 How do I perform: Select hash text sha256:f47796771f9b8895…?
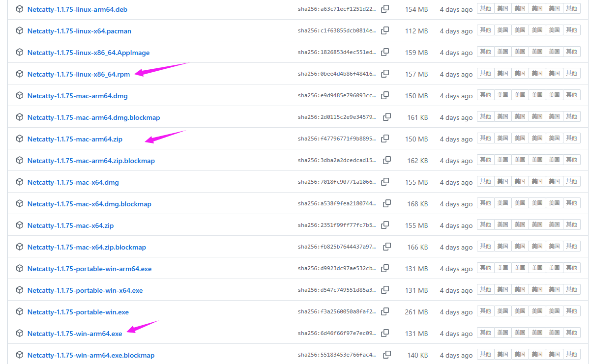(x=337, y=139)
